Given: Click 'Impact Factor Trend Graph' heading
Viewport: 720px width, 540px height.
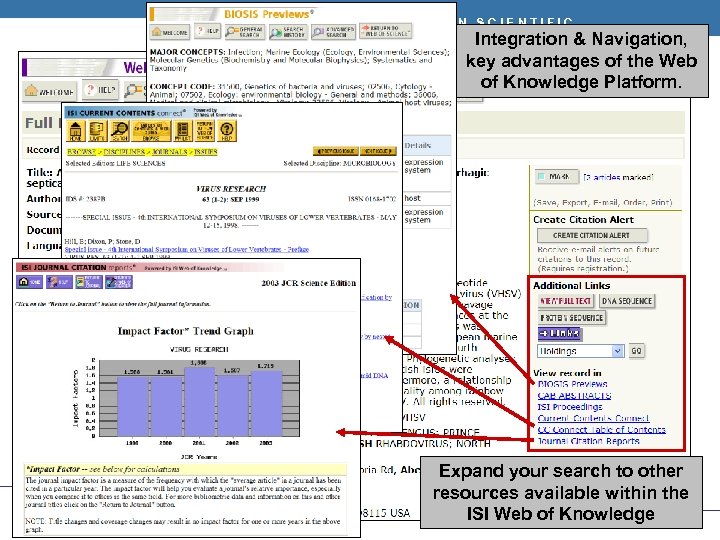Looking at the screenshot, I should pyautogui.click(x=186, y=331).
